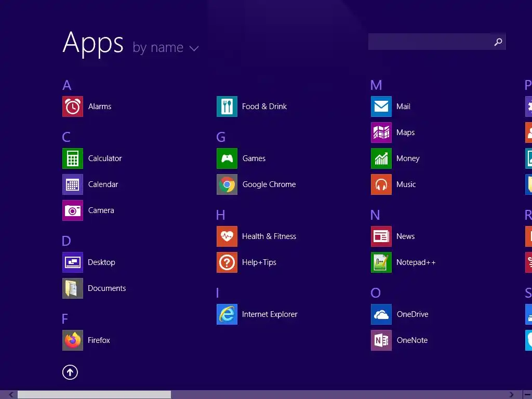Select the letter M group header
Viewport: 532px width, 399px height.
376,85
